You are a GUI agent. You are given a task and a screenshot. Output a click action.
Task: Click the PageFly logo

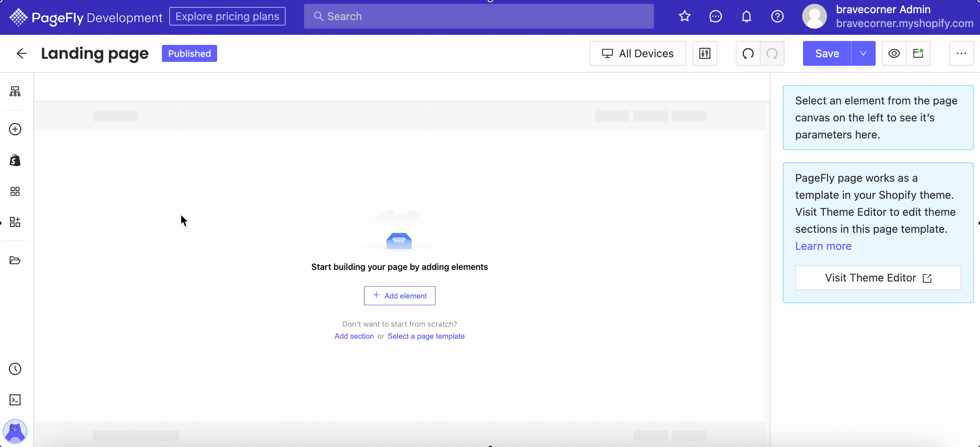click(x=85, y=17)
